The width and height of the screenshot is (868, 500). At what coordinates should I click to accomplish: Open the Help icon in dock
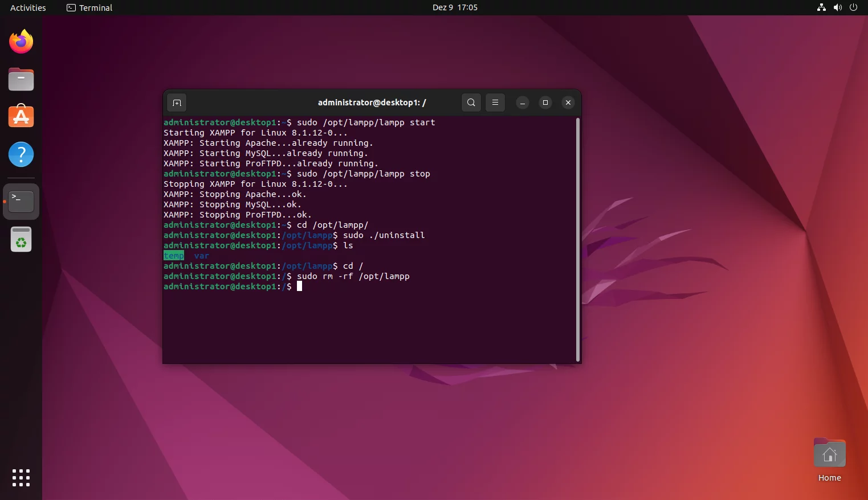pyautogui.click(x=21, y=154)
